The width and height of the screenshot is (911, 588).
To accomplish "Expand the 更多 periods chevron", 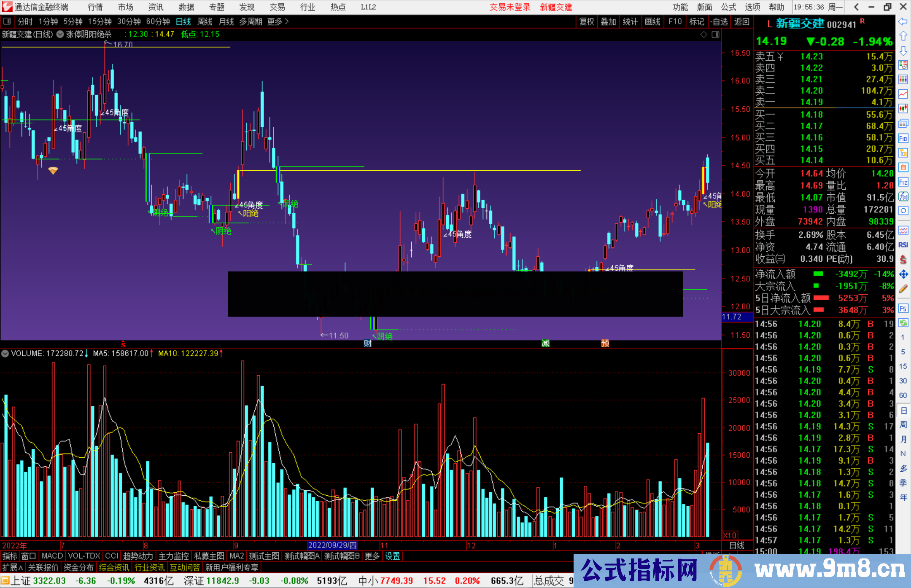I will [287, 21].
